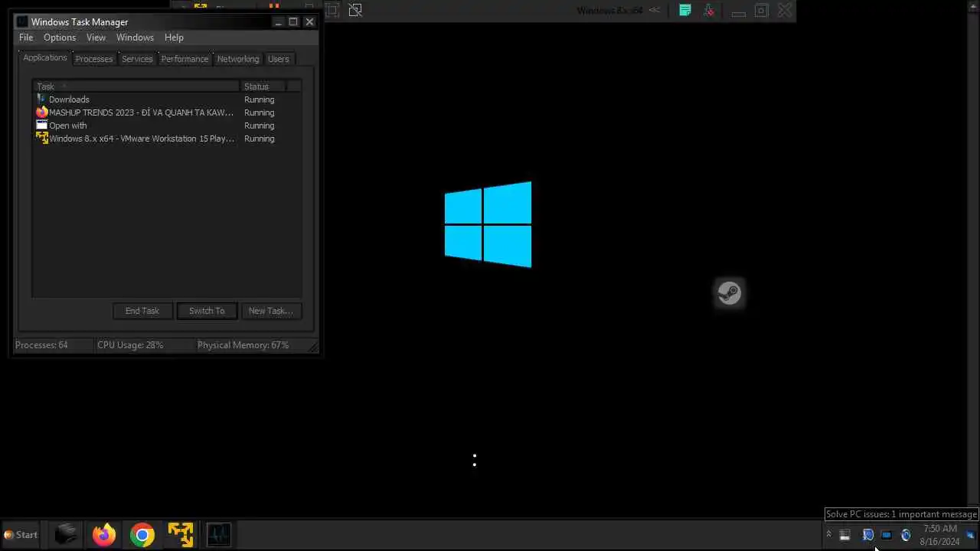Click the small blue icon right of the clock
Image resolution: width=980 pixels, height=551 pixels.
click(971, 535)
